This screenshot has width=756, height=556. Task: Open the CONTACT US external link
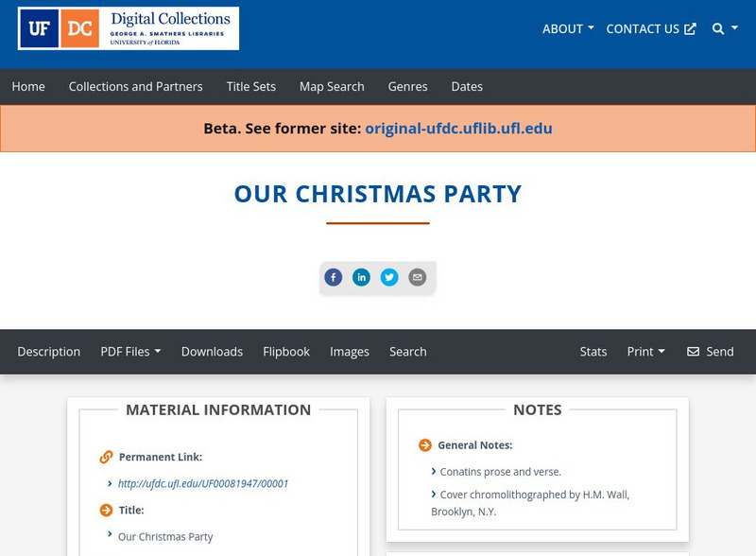coord(651,29)
